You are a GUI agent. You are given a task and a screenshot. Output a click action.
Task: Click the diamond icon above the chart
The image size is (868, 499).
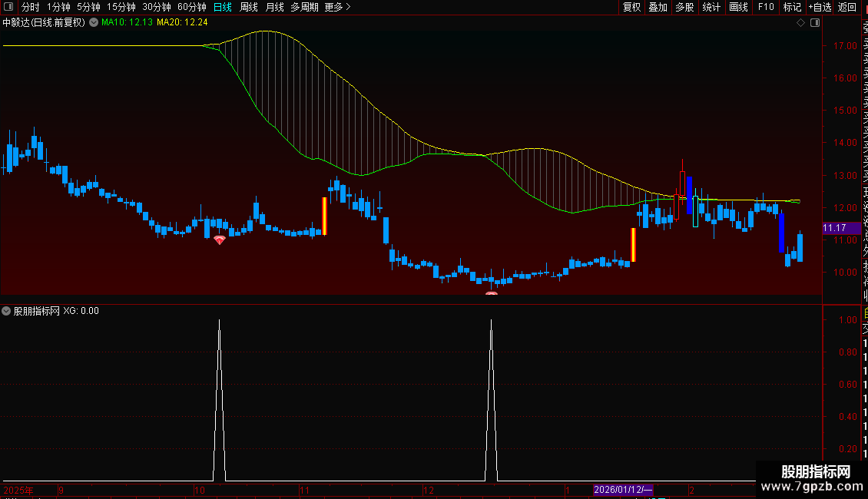tap(800, 23)
